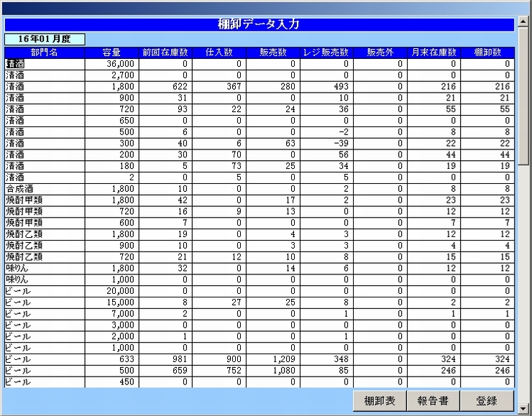Click the vertical scrollbar up arrow

[x=524, y=23]
